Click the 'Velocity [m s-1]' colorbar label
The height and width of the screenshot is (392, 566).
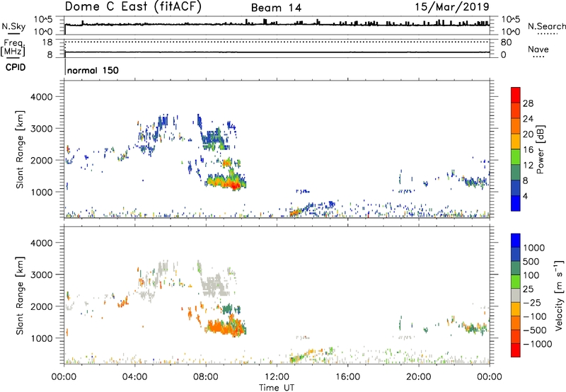click(559, 295)
